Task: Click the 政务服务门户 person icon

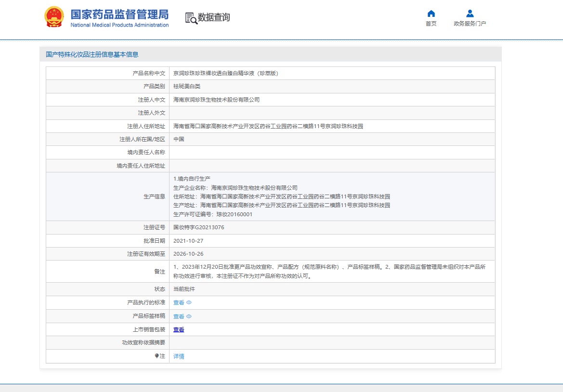Action: pyautogui.click(x=470, y=13)
